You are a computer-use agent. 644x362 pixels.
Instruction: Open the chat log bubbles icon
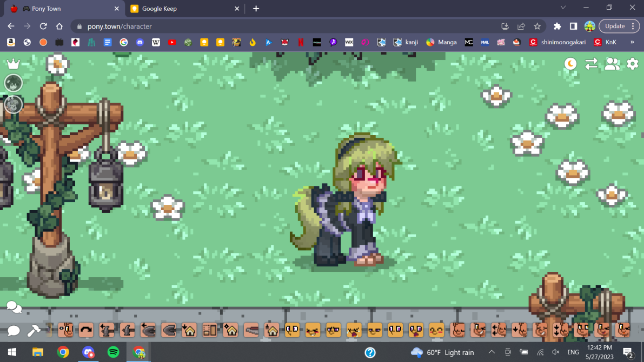14,307
